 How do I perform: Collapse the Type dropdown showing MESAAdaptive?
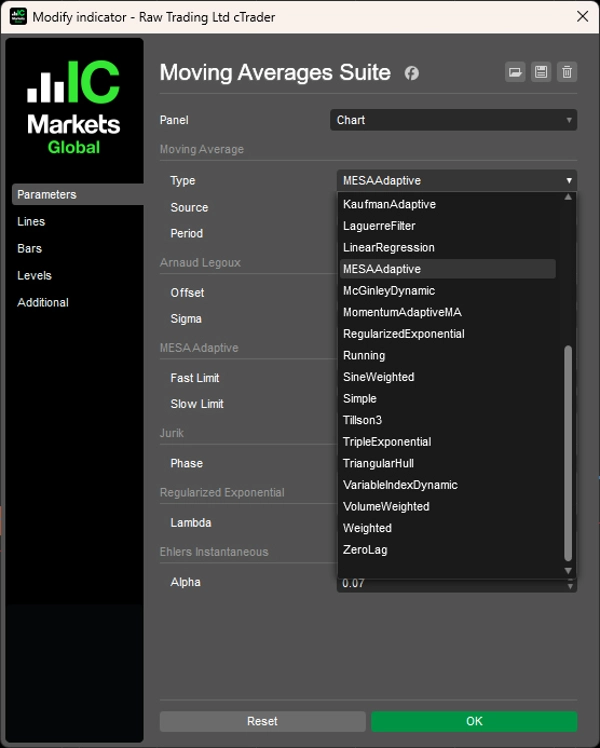[x=456, y=180]
